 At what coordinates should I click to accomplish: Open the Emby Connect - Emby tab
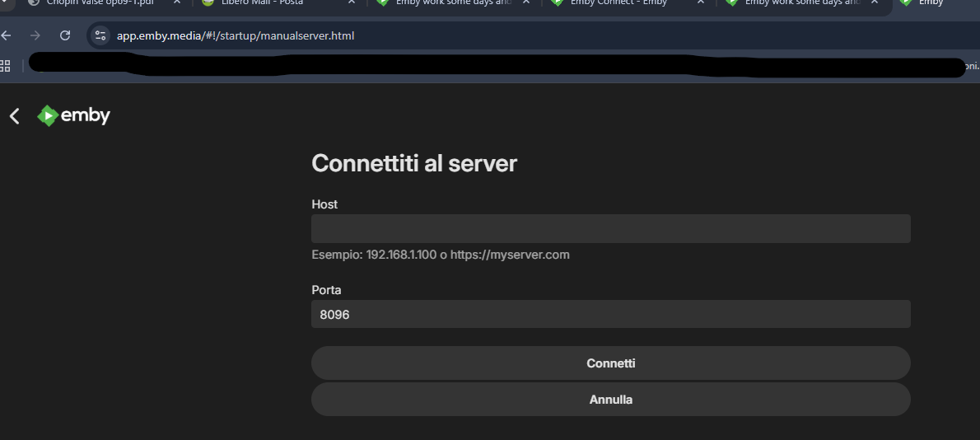point(618,2)
